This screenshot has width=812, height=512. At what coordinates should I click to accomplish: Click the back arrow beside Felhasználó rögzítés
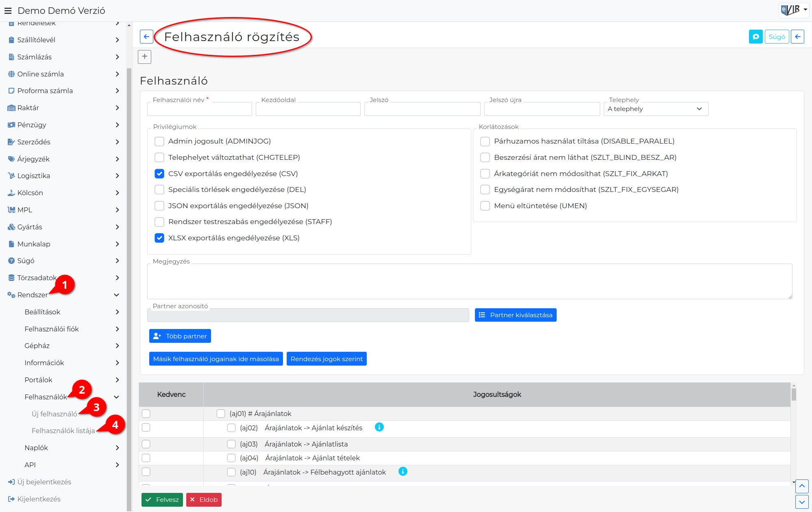coord(146,37)
